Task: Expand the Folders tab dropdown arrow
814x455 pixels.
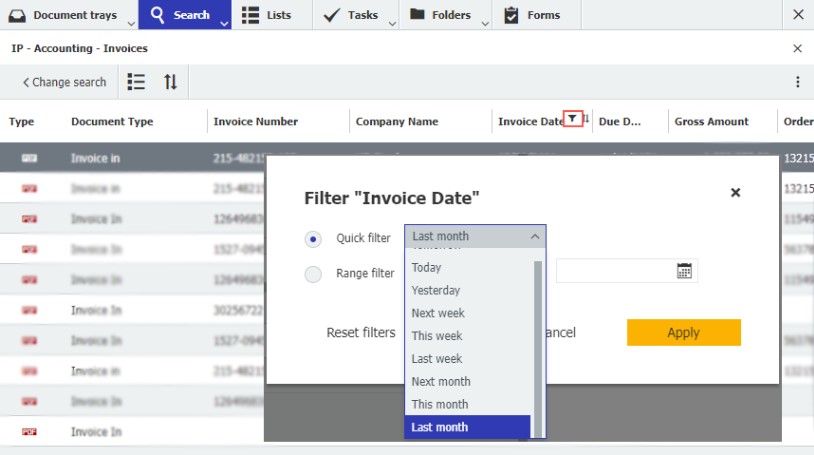Action: (x=485, y=23)
